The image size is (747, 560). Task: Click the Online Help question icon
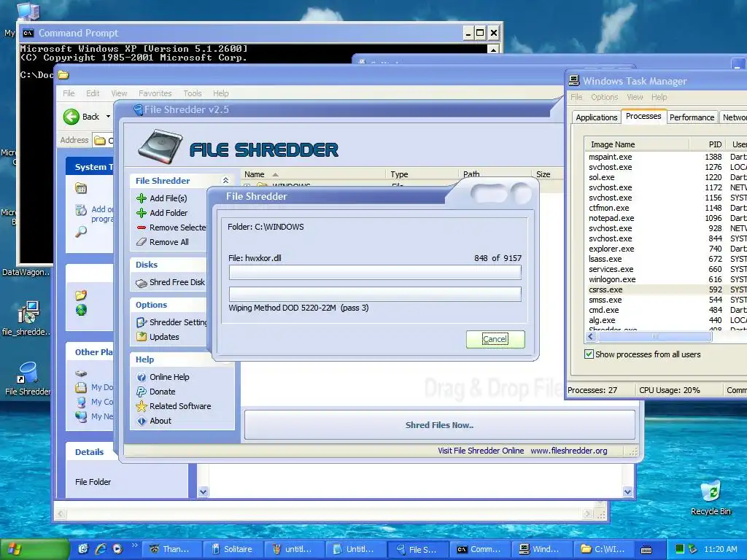click(142, 377)
